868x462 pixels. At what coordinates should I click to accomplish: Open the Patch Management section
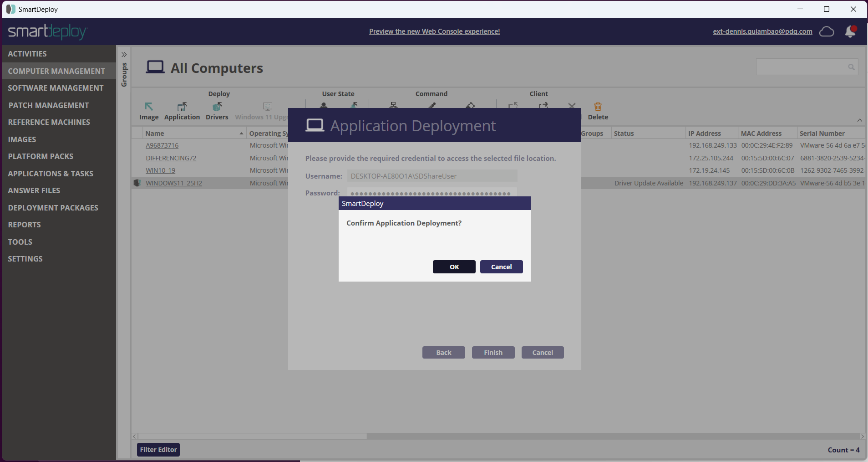tap(48, 105)
